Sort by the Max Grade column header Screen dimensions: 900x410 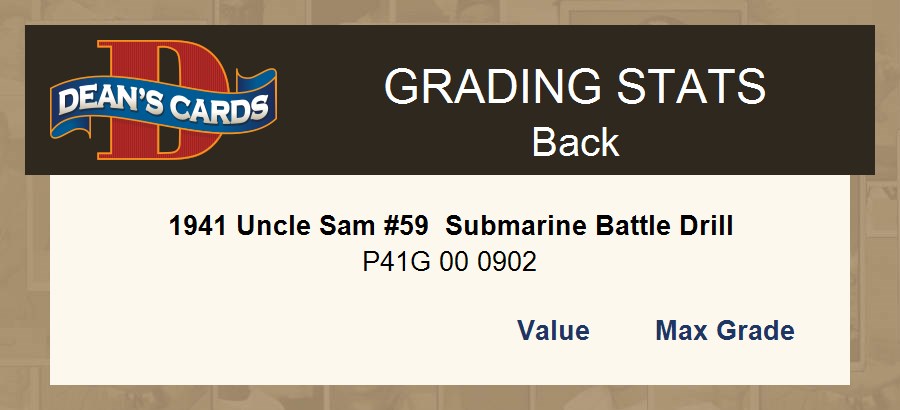click(x=724, y=331)
